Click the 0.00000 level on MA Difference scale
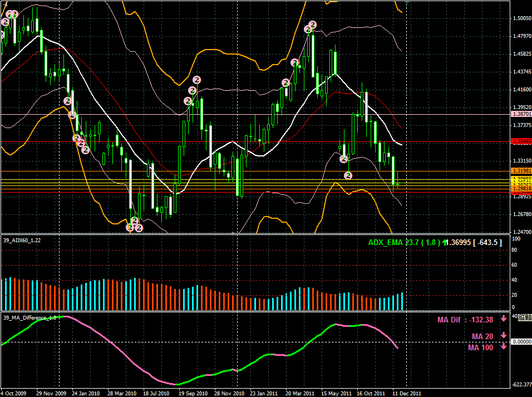 point(521,341)
